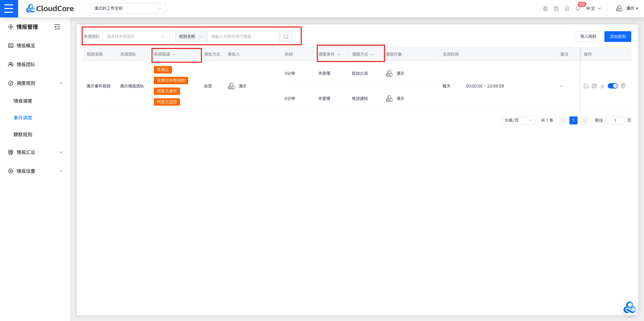Open the notification bell with the 88 badge
This screenshot has width=644, height=321.
[578, 8]
